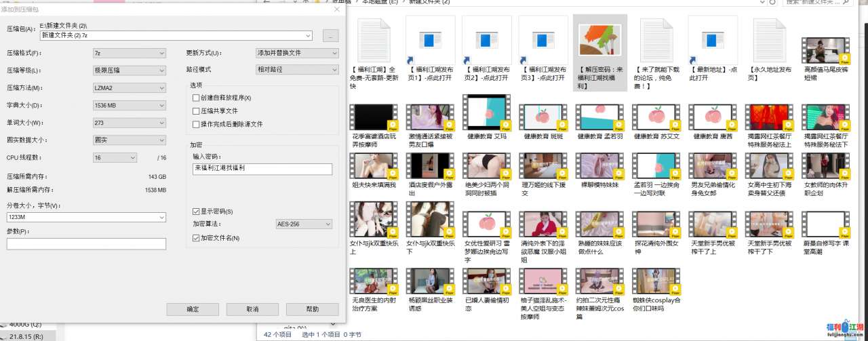
Task: Click the 确定 button
Action: pyautogui.click(x=193, y=309)
